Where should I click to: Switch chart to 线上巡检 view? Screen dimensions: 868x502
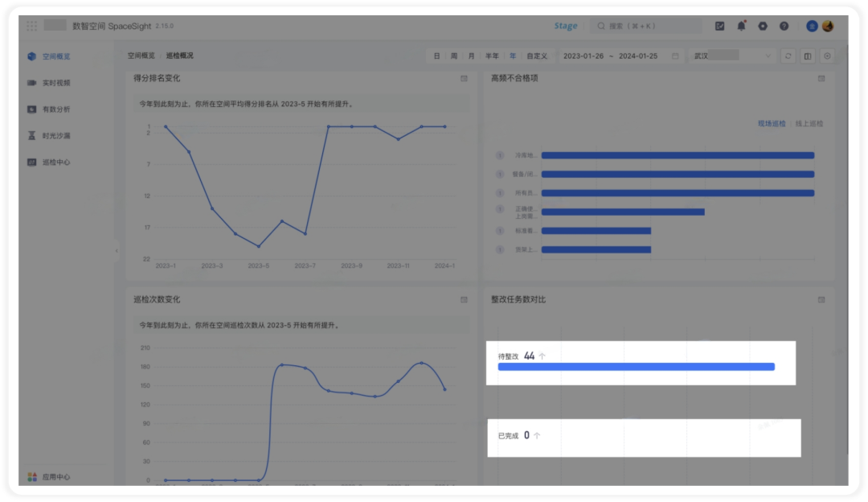click(x=809, y=124)
